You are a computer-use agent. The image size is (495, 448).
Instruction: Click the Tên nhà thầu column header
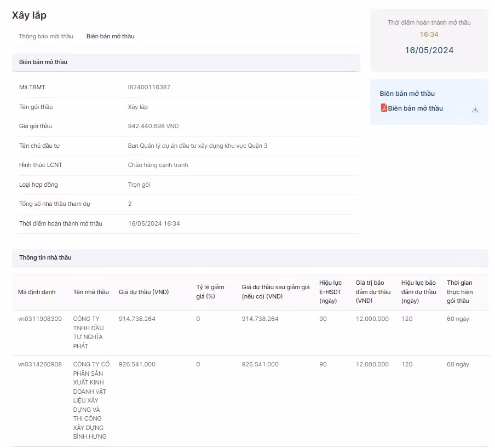click(91, 292)
